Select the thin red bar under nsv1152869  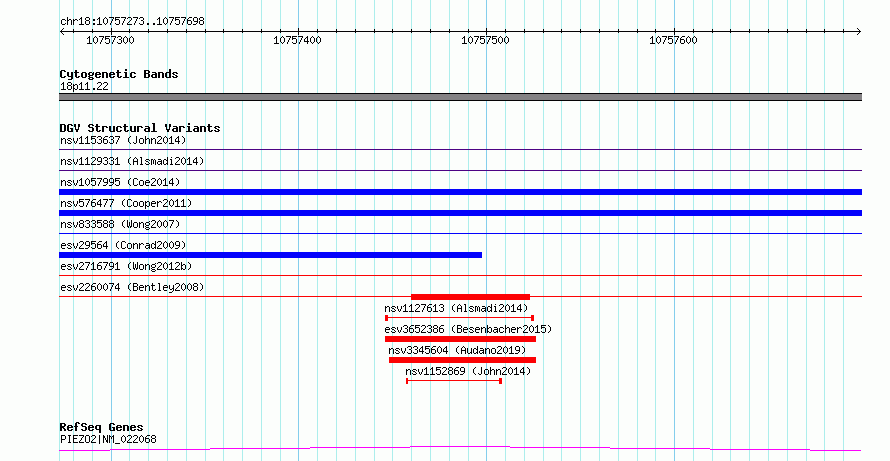(454, 381)
